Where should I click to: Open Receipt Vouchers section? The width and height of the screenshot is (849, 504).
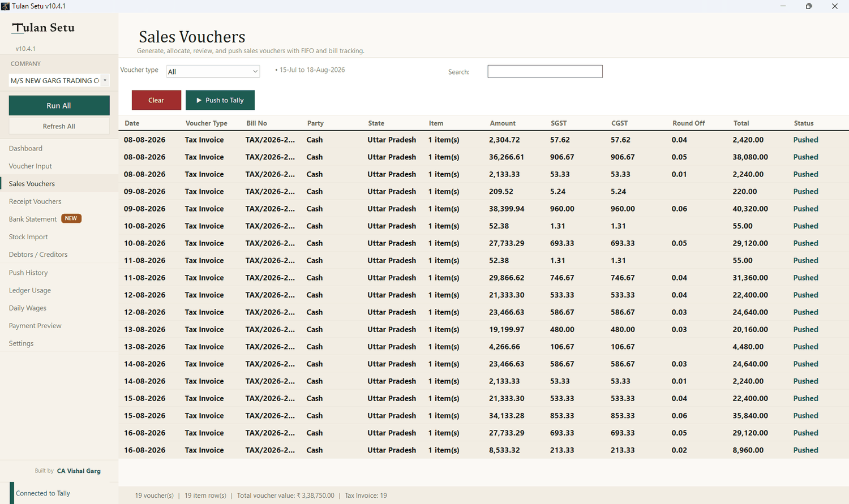(35, 201)
